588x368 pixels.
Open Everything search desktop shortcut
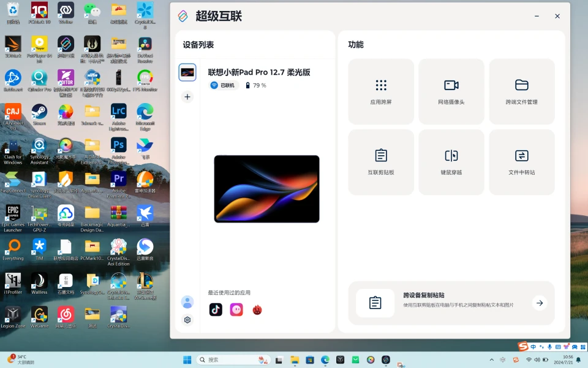(13, 250)
